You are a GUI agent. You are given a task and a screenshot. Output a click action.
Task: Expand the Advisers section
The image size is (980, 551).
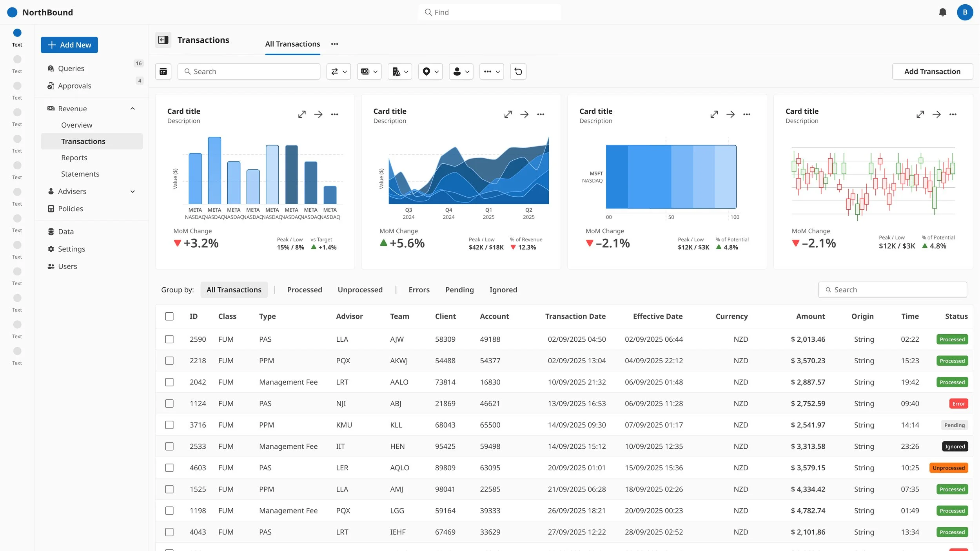pyautogui.click(x=132, y=191)
